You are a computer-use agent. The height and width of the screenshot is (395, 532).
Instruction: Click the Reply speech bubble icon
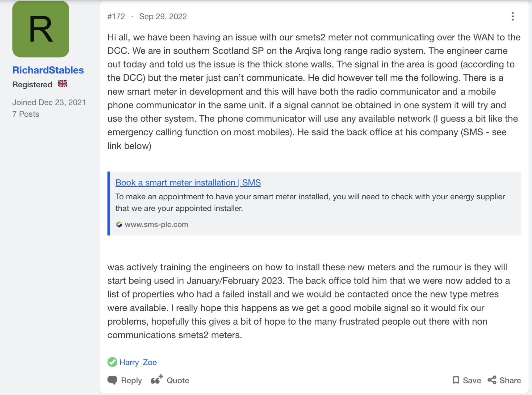pos(112,380)
